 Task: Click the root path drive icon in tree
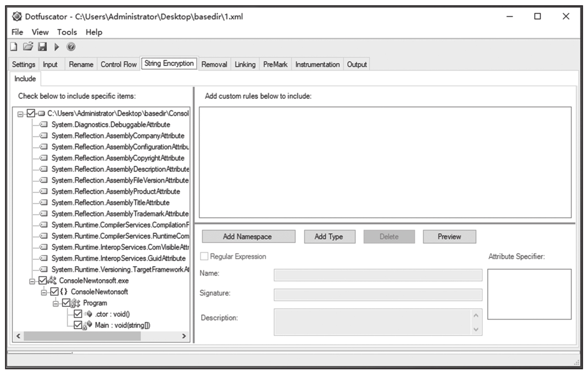point(41,113)
